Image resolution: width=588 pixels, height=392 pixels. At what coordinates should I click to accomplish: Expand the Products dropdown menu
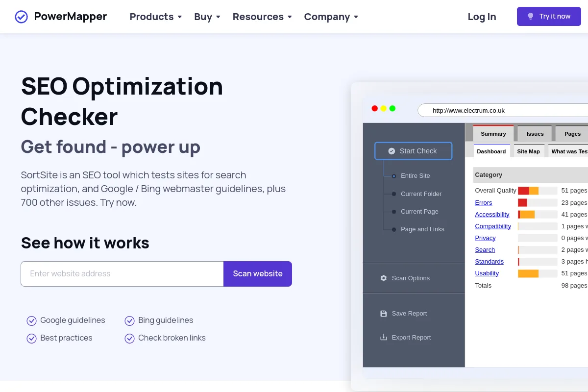156,17
